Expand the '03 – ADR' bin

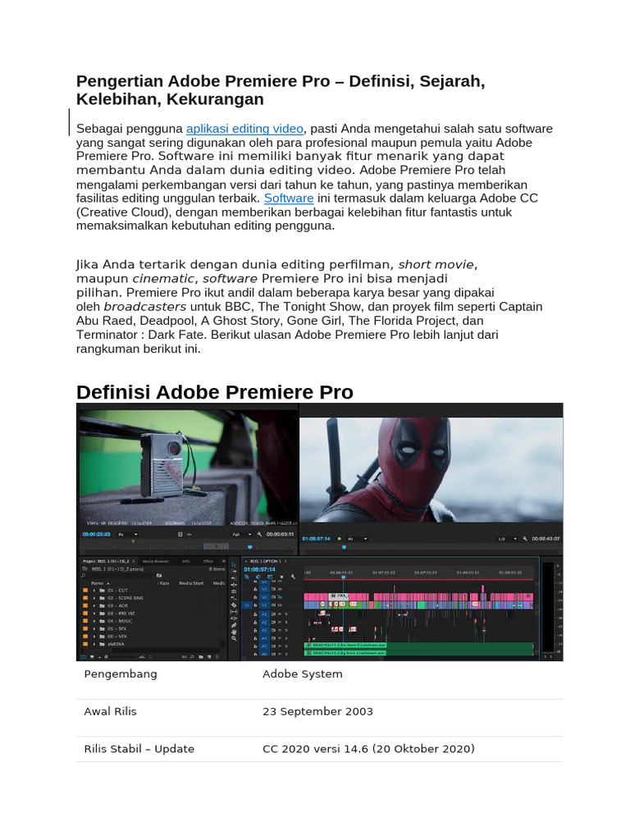(94, 606)
